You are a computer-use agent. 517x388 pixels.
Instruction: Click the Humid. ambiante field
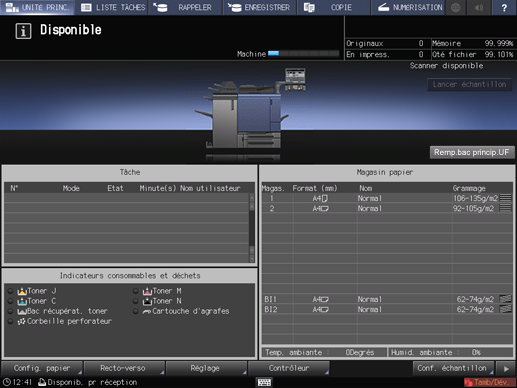click(x=450, y=352)
